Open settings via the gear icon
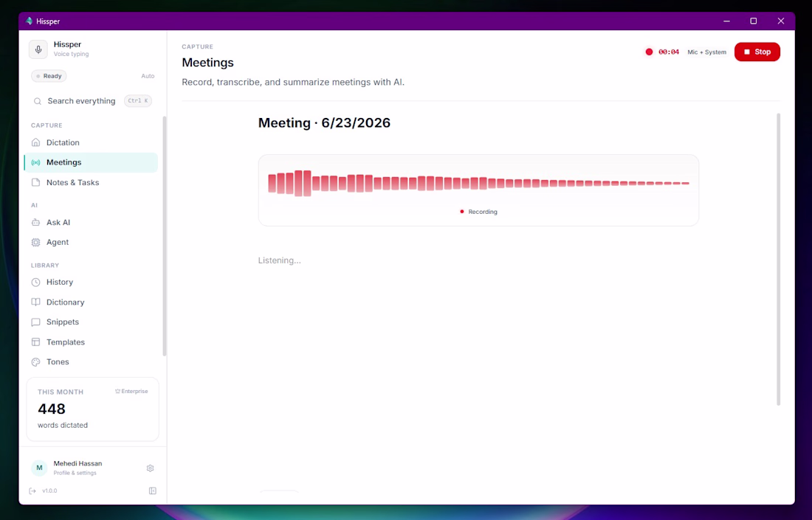This screenshot has height=520, width=812. pos(150,468)
